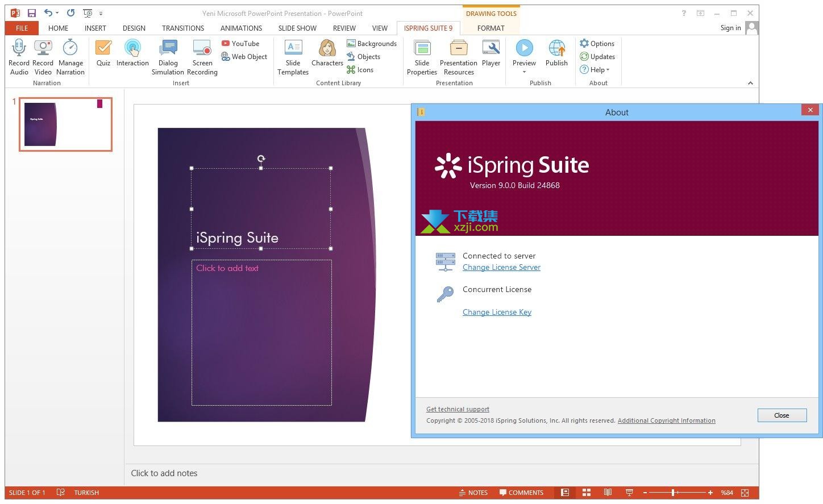
Task: Insert a Quiz
Action: (x=103, y=53)
